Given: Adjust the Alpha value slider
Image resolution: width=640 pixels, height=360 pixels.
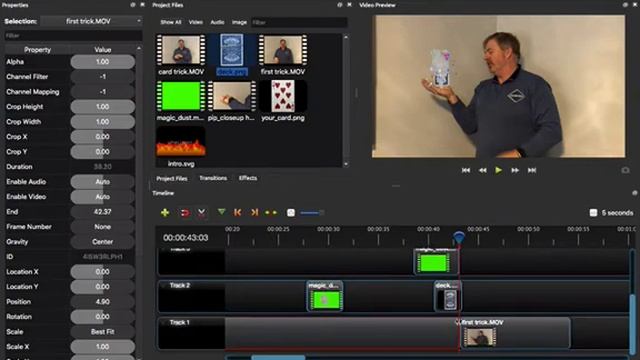Looking at the screenshot, I should pos(102,62).
